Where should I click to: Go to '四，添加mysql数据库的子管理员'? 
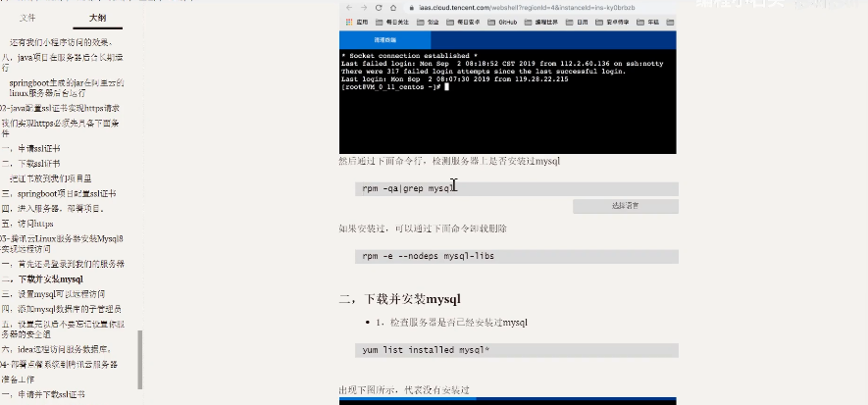point(62,309)
